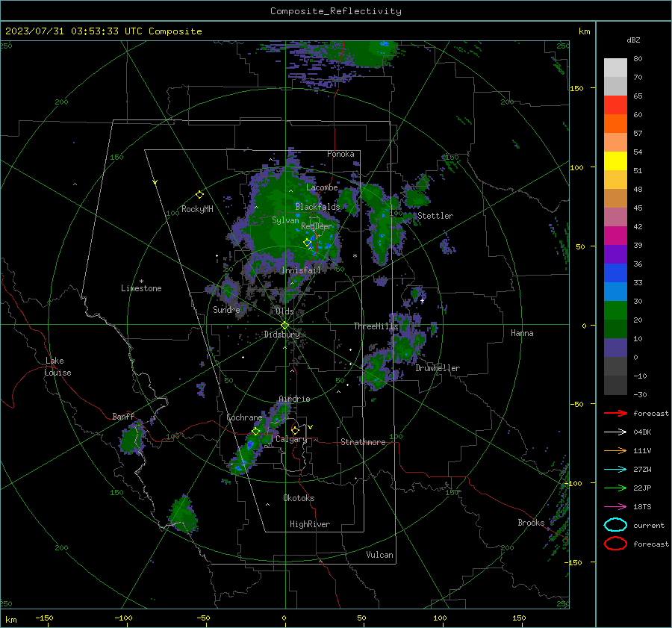
Task: Select the Drumheller label
Action: coord(438,368)
